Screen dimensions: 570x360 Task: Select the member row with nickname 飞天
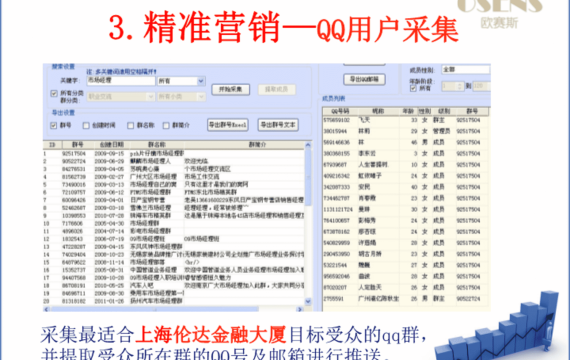coord(406,120)
